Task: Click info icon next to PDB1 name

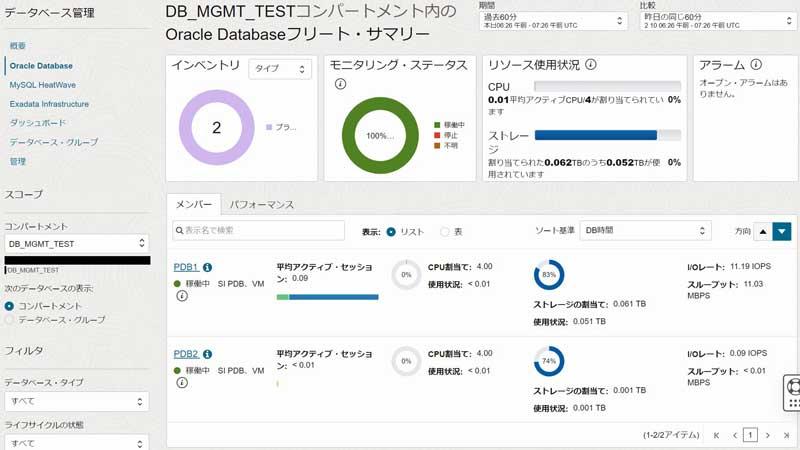Action: (x=208, y=267)
